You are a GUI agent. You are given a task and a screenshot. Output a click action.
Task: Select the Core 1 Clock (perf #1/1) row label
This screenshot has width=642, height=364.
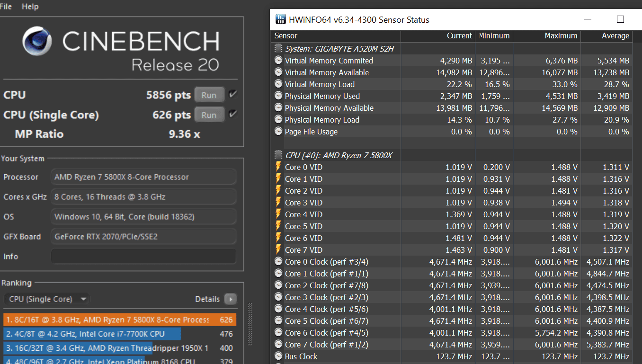(x=327, y=274)
